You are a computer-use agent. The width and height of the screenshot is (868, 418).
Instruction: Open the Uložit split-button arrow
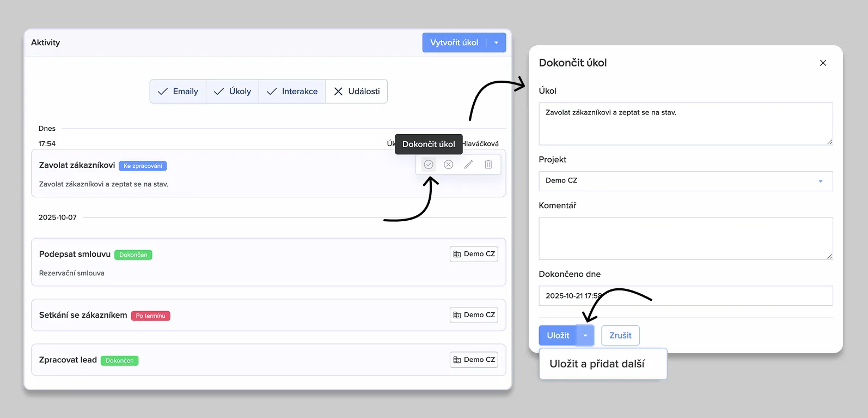(585, 336)
